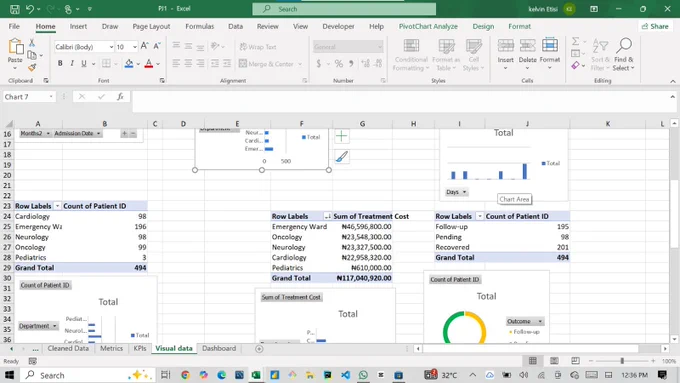680x383 pixels.
Task: Open the font size dropdown
Action: coord(135,47)
